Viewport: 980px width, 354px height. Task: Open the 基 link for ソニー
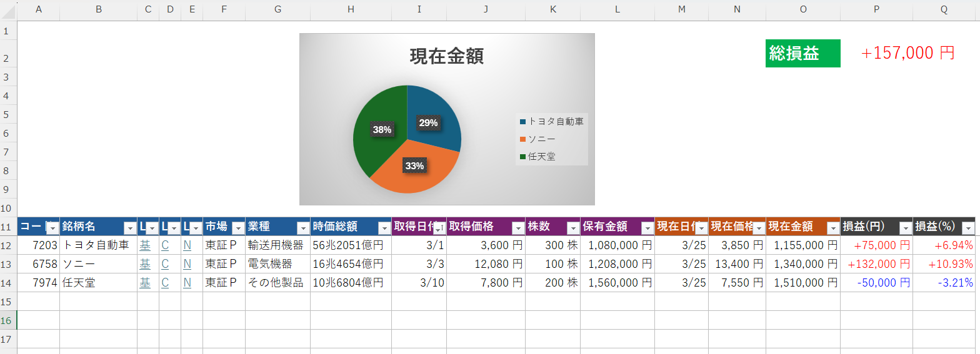click(x=145, y=264)
